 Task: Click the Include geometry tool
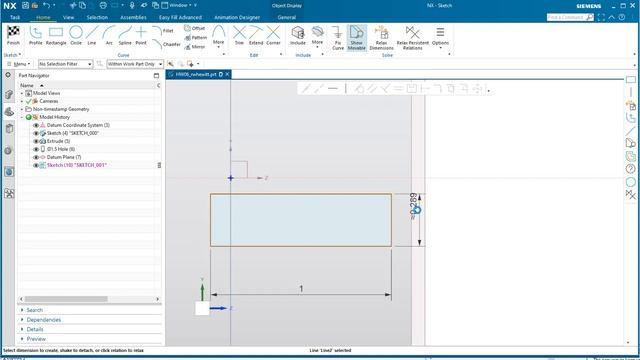[298, 35]
